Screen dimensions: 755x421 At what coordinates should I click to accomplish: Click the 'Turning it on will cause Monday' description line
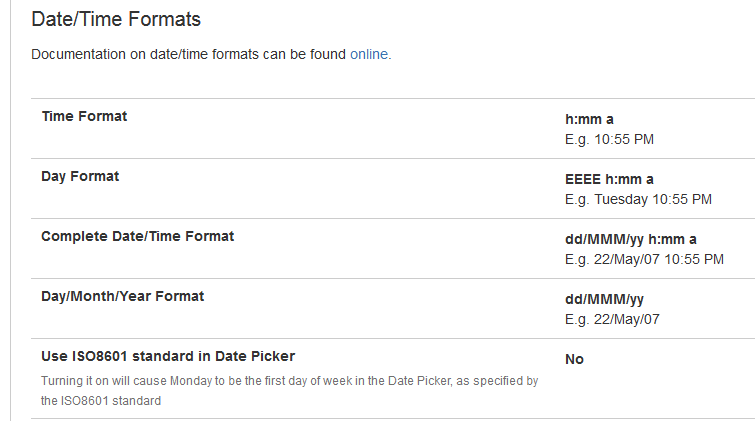point(289,381)
